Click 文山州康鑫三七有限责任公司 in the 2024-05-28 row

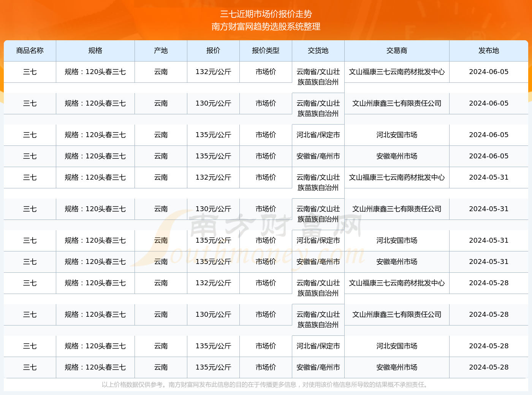click(397, 314)
